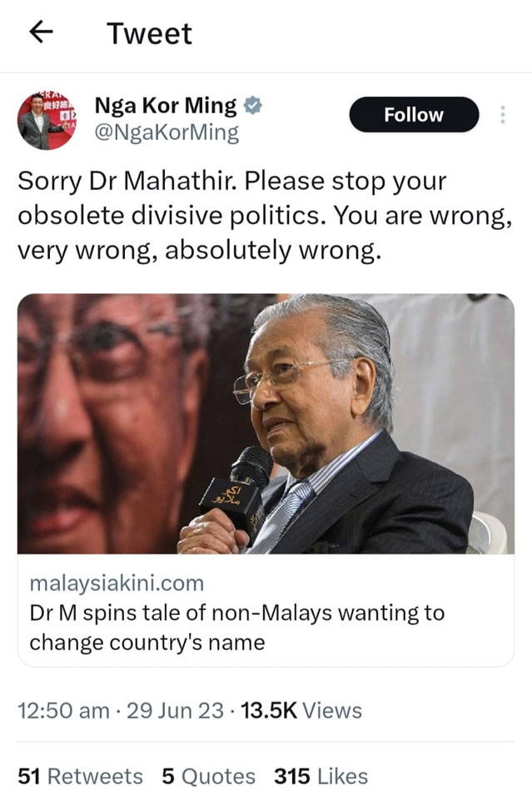Click the 29 Jun 23 date
Image resolution: width=532 pixels, height=800 pixels.
click(175, 711)
